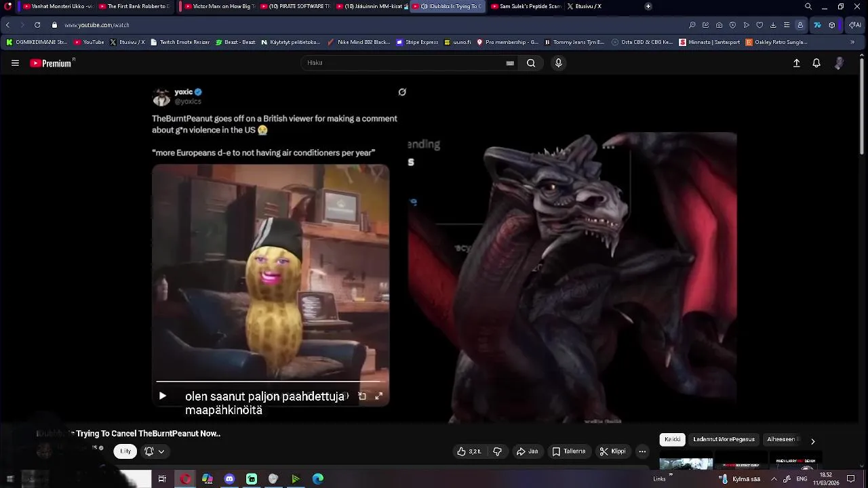Select the Aiheeseen liittyvät chip
Image resolution: width=868 pixels, height=488 pixels.
783,439
